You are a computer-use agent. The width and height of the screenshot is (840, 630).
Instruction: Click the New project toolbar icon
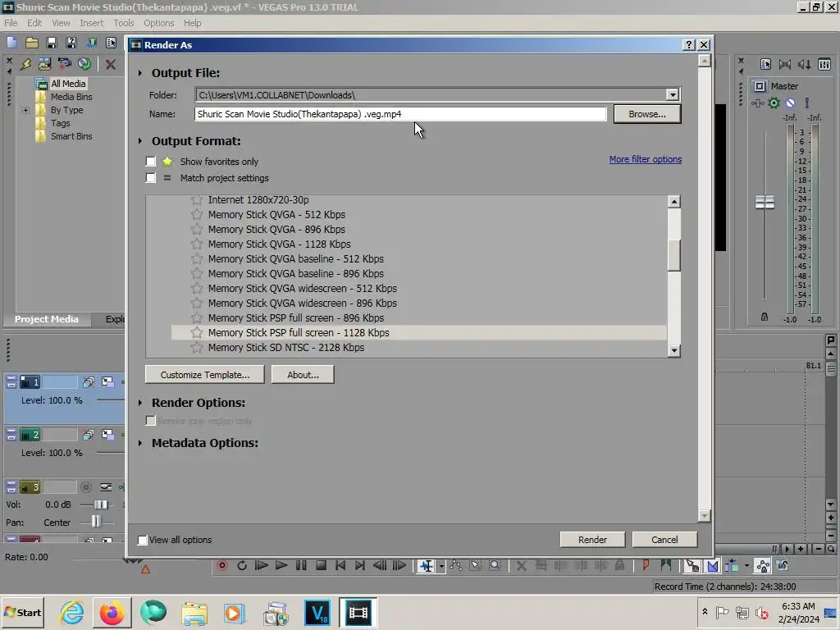point(12,43)
